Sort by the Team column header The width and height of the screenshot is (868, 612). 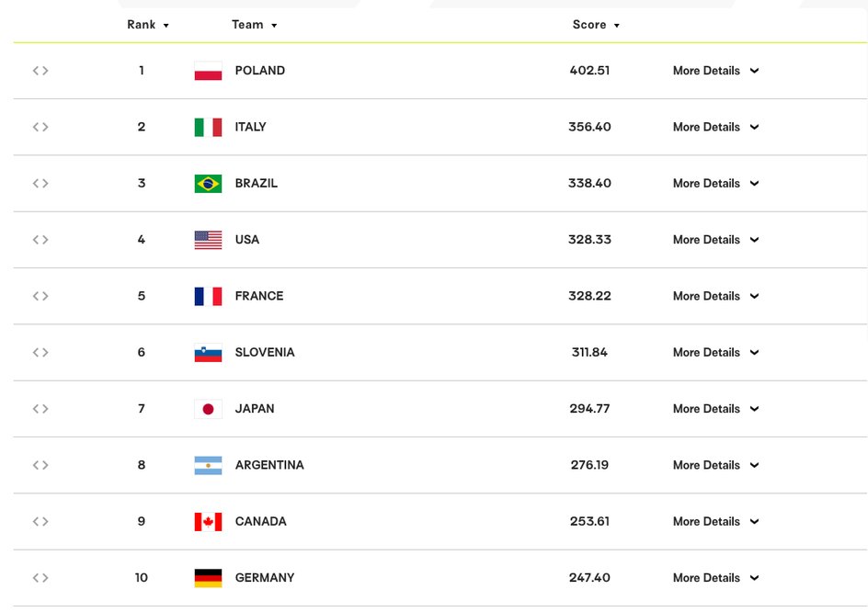pos(254,25)
